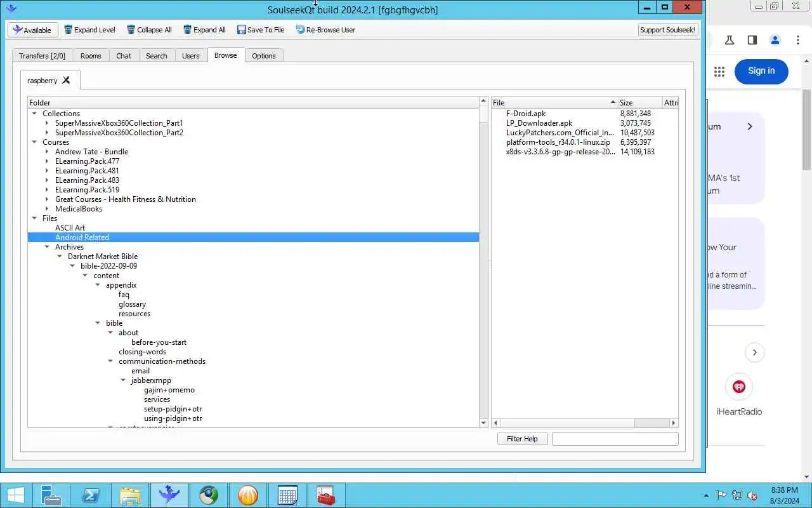Select the gajim+omemo folder
This screenshot has height=508, width=812.
(169, 390)
